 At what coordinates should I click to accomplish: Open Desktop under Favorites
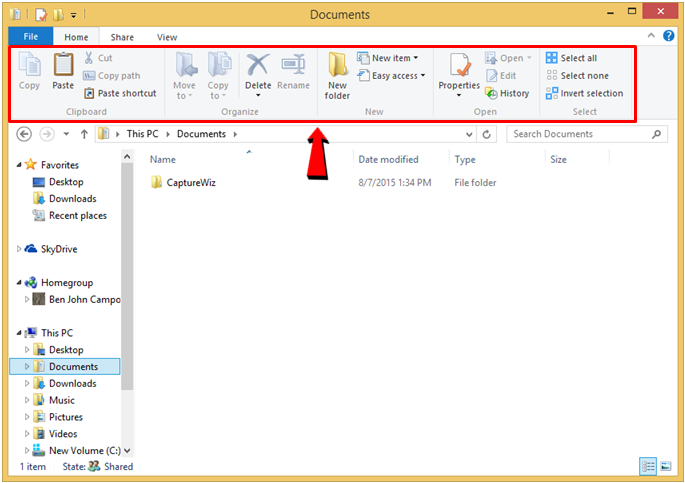tap(58, 182)
